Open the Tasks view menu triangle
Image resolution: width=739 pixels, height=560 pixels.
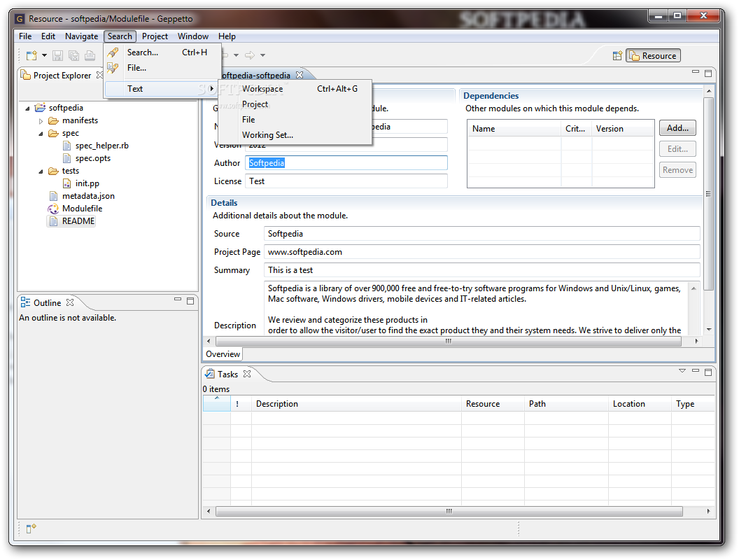[682, 371]
